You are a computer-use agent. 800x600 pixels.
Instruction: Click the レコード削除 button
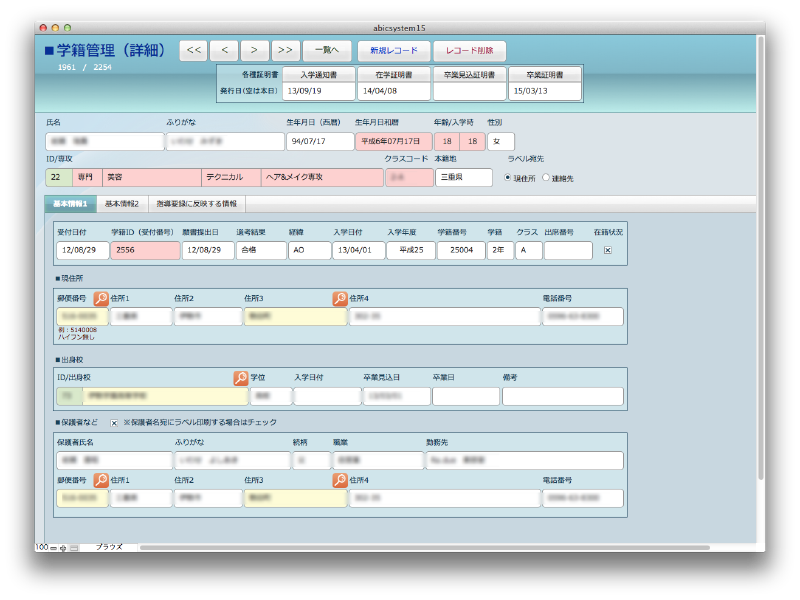469,50
